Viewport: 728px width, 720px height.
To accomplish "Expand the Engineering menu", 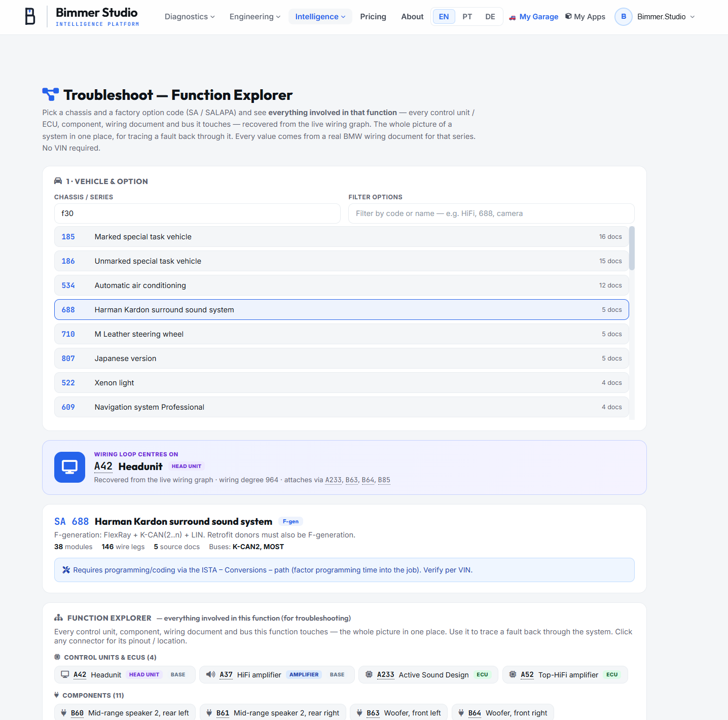I will (x=255, y=17).
